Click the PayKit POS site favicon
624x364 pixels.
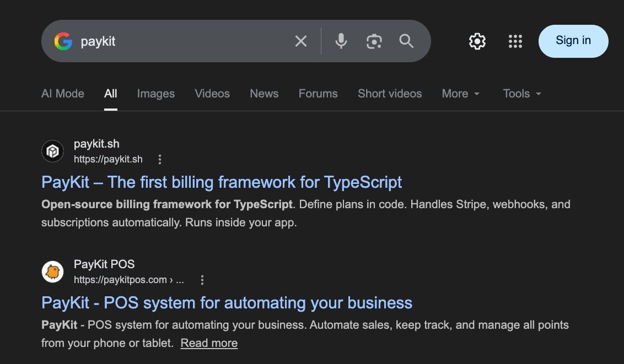coord(52,272)
